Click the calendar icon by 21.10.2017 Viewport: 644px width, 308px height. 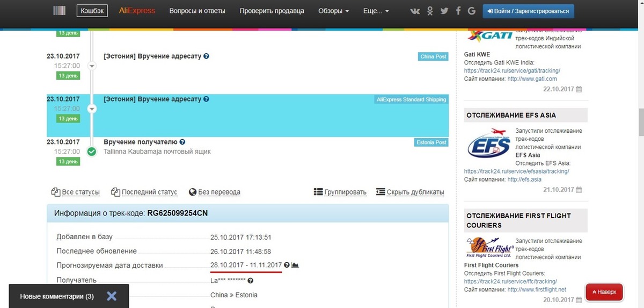point(579,190)
